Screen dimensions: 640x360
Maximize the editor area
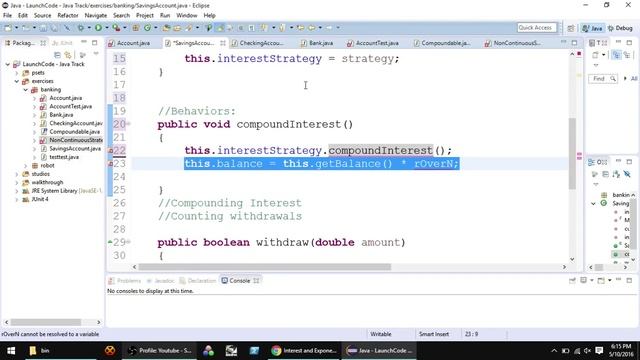click(x=574, y=42)
